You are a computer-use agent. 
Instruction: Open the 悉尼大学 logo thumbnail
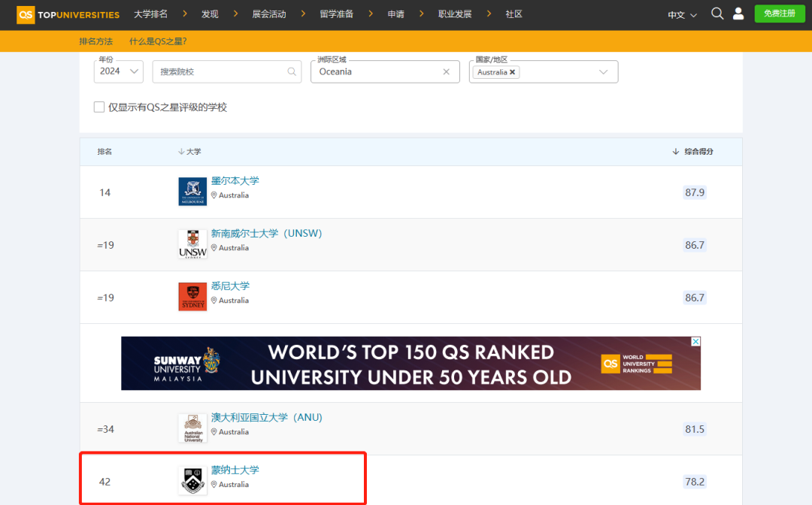click(x=192, y=297)
